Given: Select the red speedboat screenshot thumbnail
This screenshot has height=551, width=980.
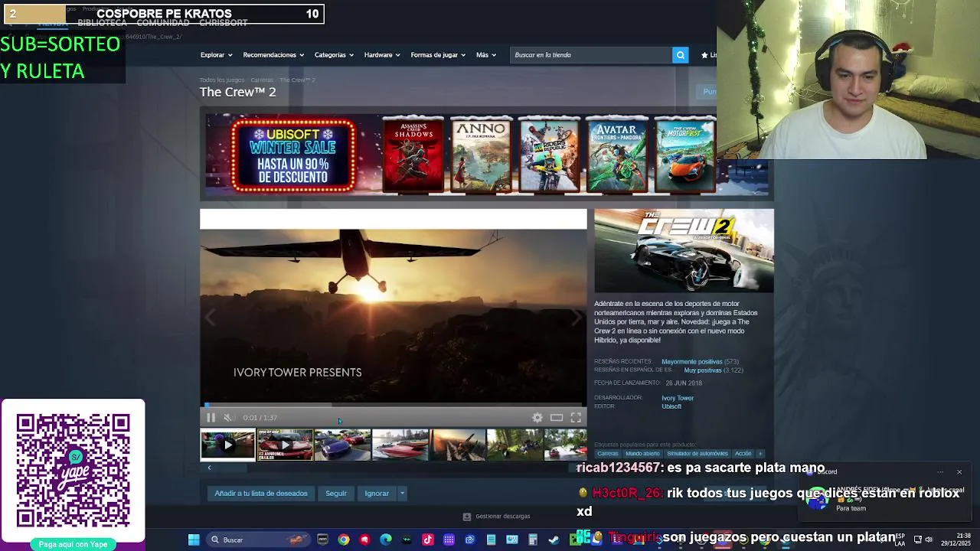Looking at the screenshot, I should coord(400,445).
